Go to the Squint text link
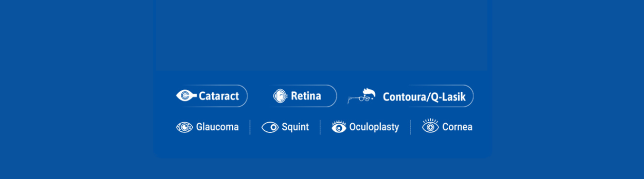 295,127
